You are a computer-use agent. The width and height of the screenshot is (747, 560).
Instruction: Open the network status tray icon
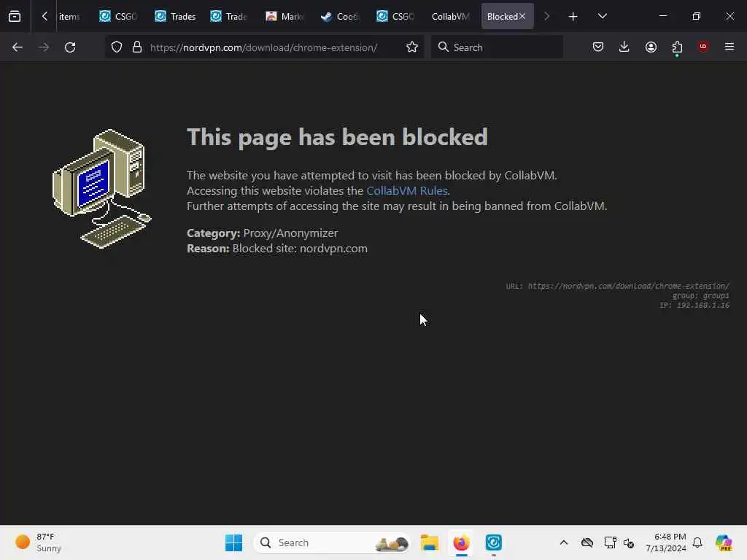610,542
